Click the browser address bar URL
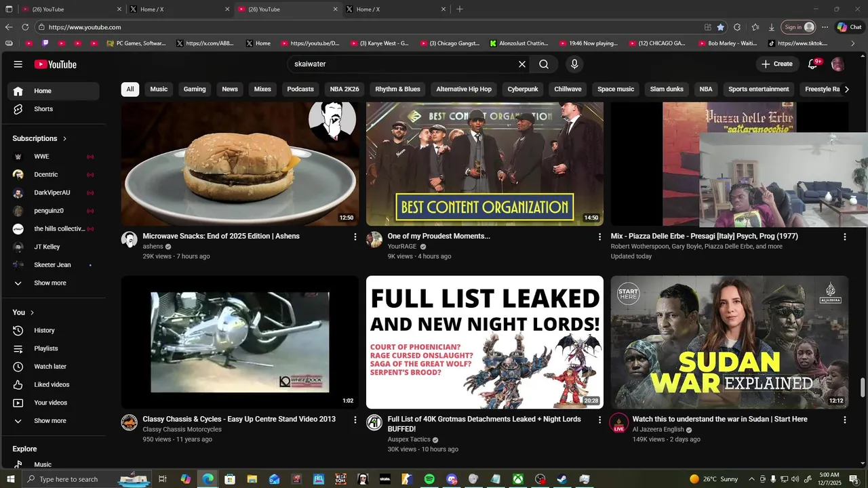 click(85, 27)
